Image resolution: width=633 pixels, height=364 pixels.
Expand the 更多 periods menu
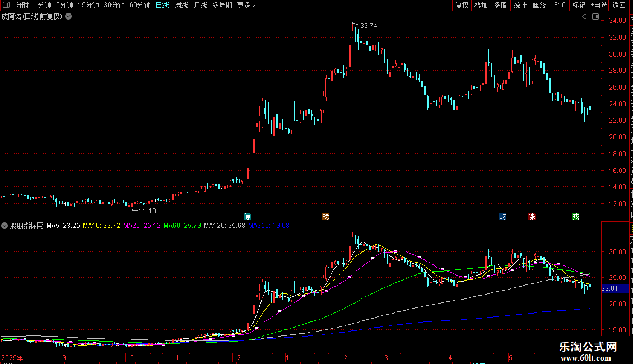click(x=246, y=5)
